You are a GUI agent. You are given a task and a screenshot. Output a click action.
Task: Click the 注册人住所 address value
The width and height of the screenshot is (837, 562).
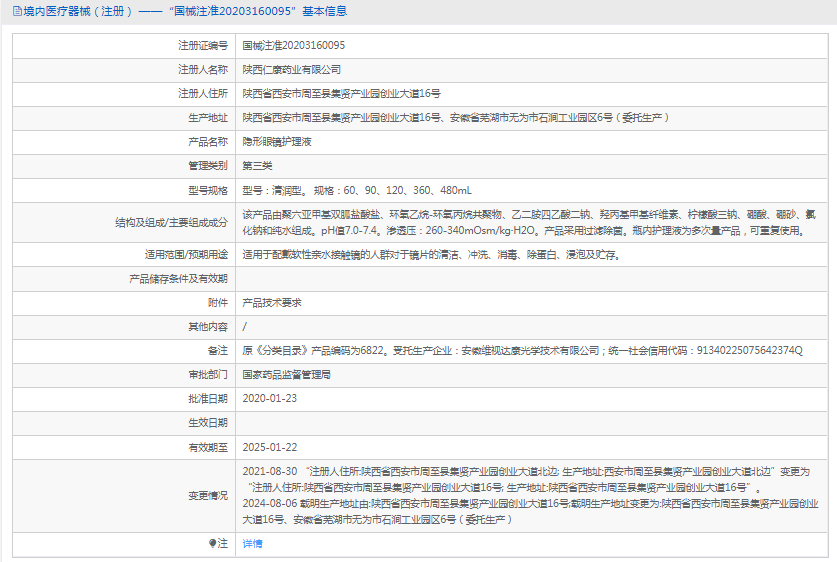(x=341, y=94)
